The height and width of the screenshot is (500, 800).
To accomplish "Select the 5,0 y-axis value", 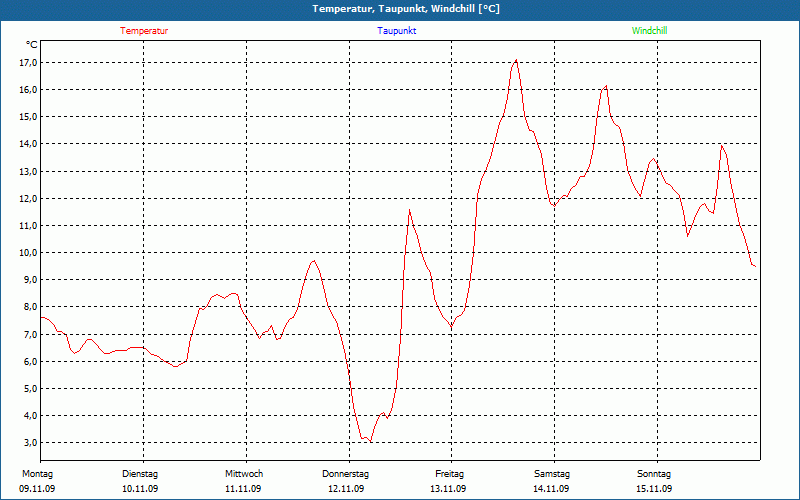I will [30, 388].
